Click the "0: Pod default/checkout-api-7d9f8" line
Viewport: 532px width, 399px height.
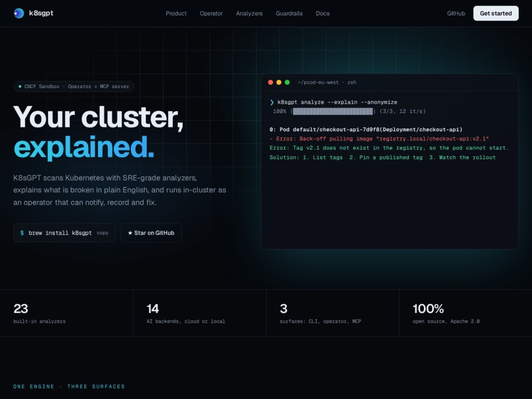(366, 130)
